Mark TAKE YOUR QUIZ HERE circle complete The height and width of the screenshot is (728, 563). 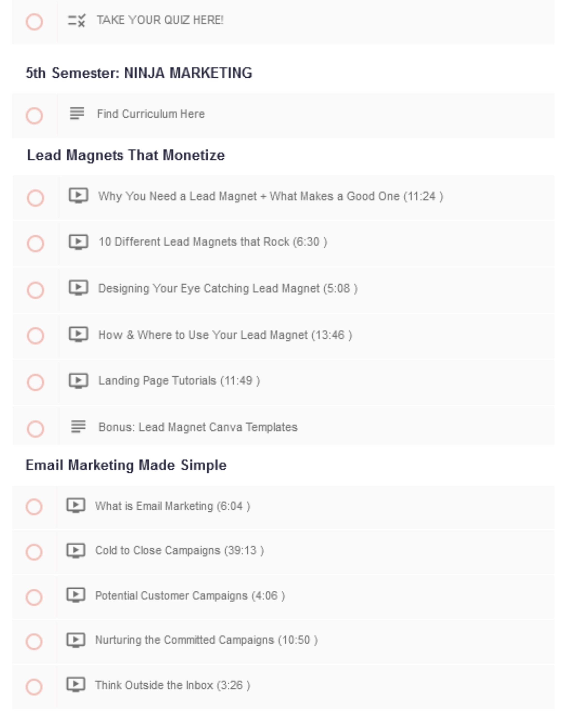34,22
